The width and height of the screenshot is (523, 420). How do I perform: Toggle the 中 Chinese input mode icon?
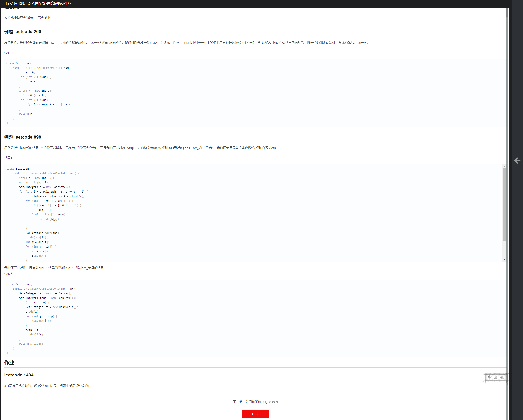(x=490, y=377)
